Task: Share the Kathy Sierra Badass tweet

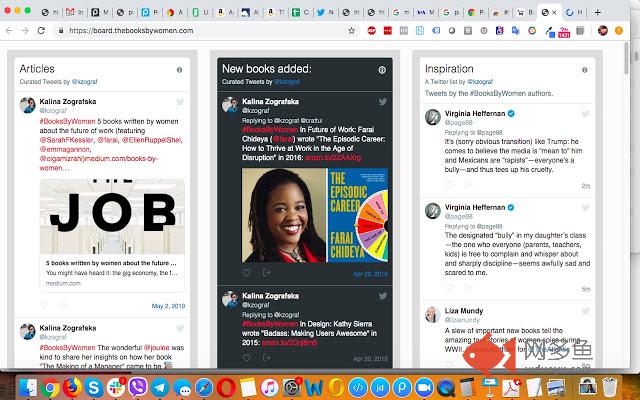Action: (266, 358)
